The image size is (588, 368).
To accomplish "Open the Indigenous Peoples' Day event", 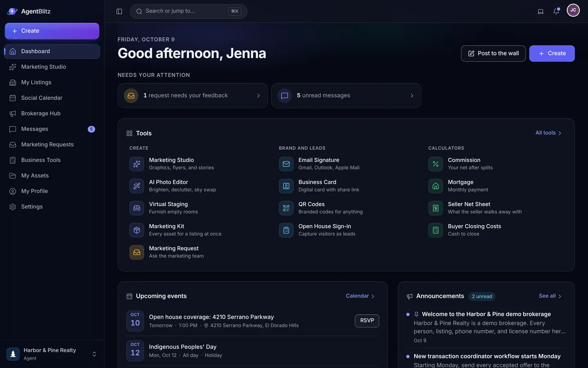I will (253, 351).
